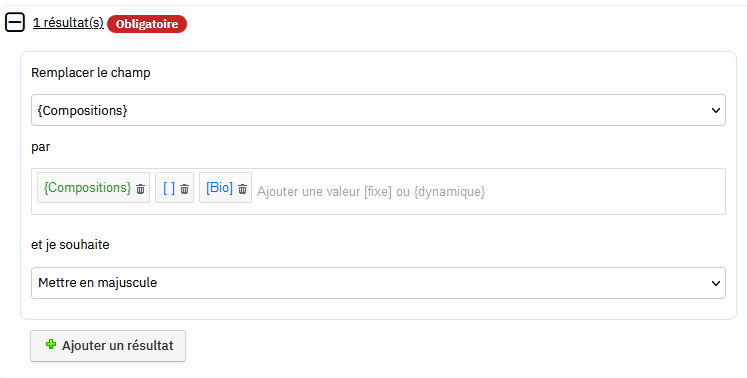Select the blue [ ] token
The width and height of the screenshot is (747, 378).
tap(169, 188)
